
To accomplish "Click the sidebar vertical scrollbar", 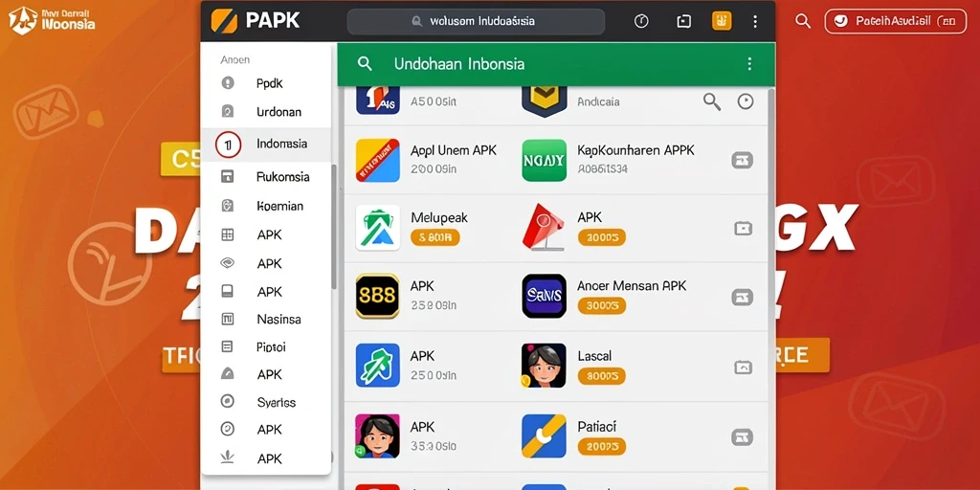I will click(x=334, y=227).
